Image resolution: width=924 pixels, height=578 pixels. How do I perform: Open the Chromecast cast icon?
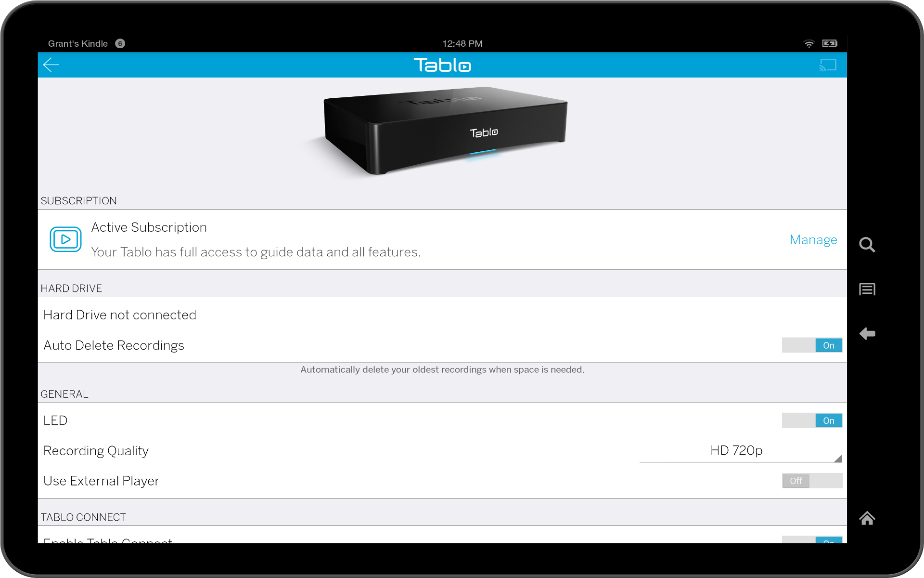pyautogui.click(x=828, y=65)
